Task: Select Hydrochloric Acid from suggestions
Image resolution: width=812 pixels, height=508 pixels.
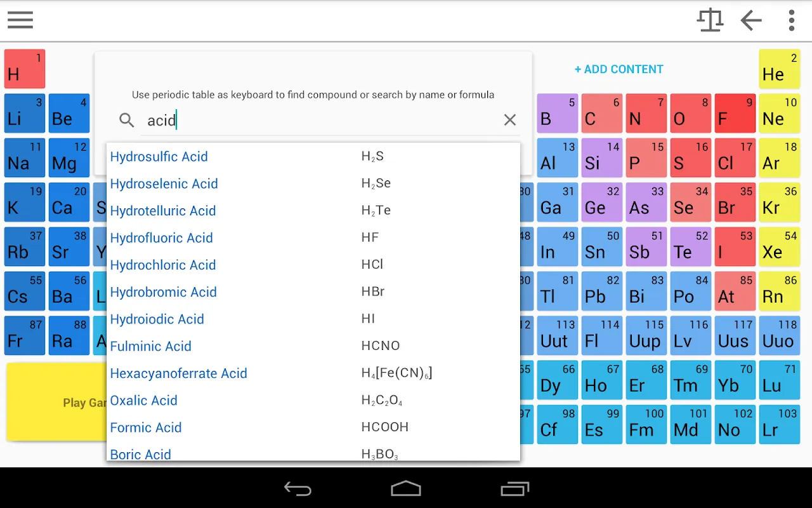Action: point(163,265)
